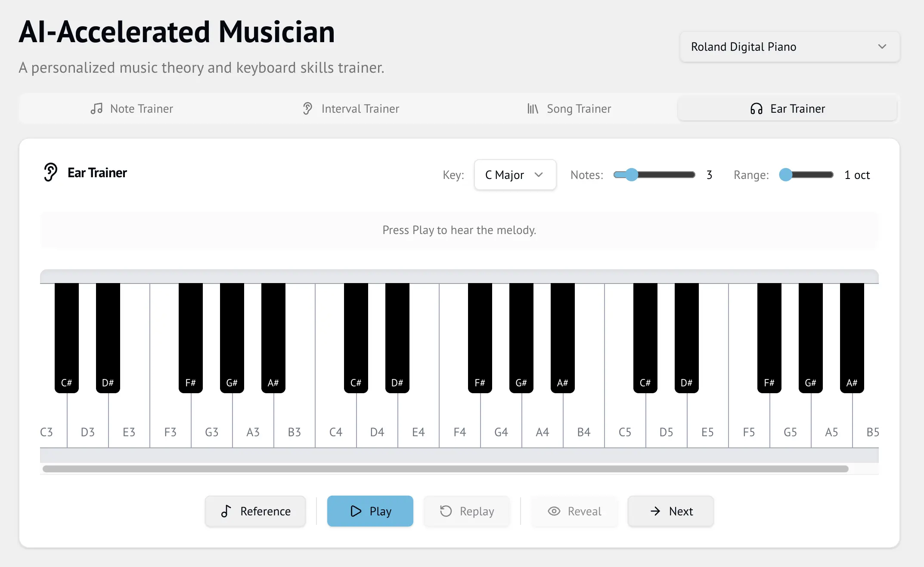Click the headphones icon on Ear Trainer tab
The image size is (924, 567).
click(756, 108)
